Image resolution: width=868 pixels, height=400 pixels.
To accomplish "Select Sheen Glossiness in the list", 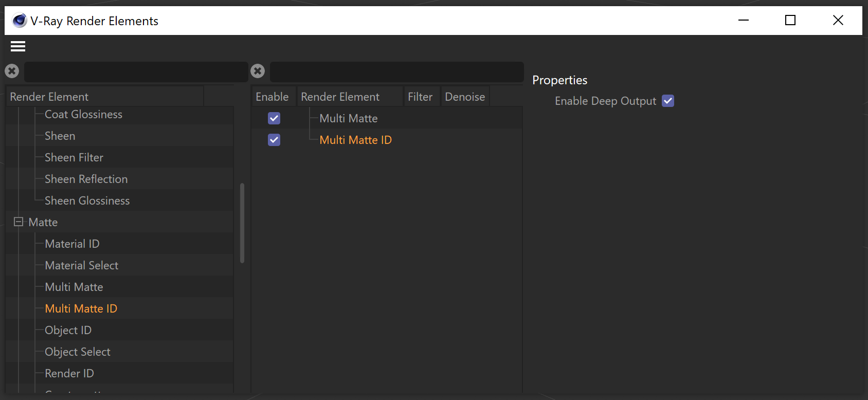I will [87, 201].
